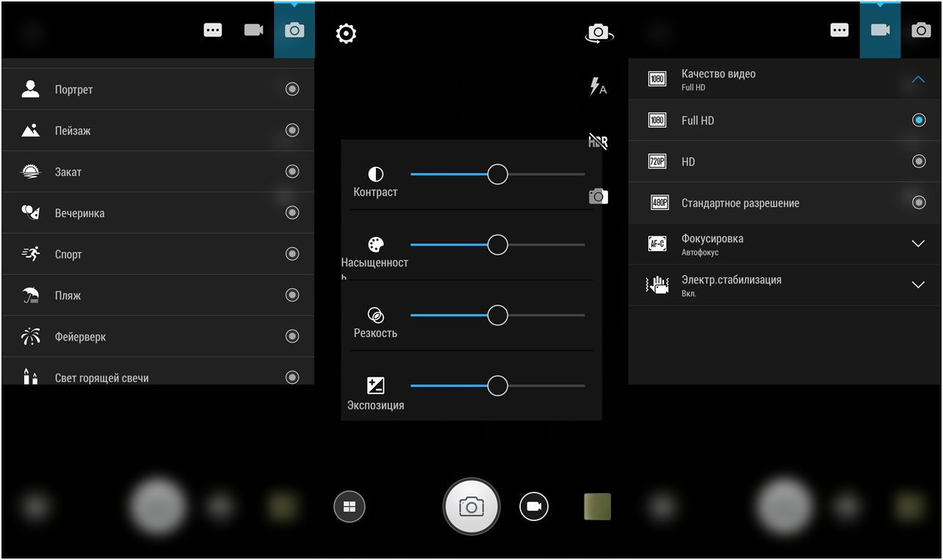Screen dimensions: 943x560
Task: Collapse the Качество видео section
Action: pyautogui.click(x=918, y=79)
